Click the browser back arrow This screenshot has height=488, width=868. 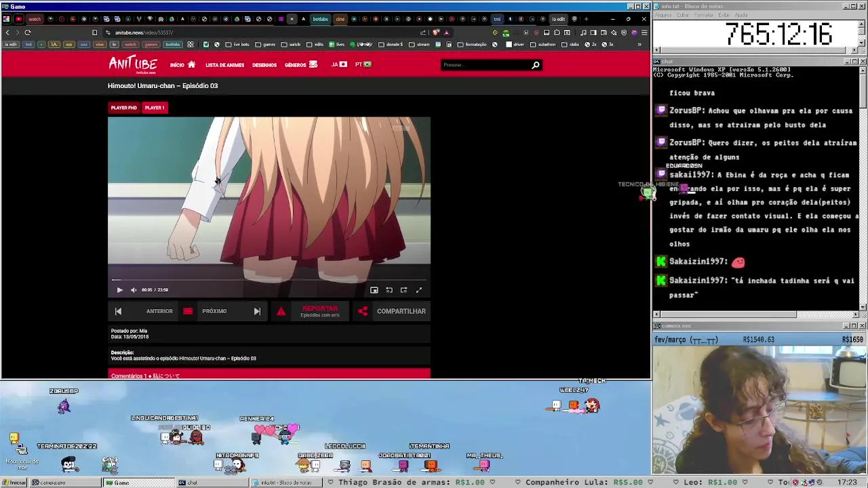[x=7, y=33]
